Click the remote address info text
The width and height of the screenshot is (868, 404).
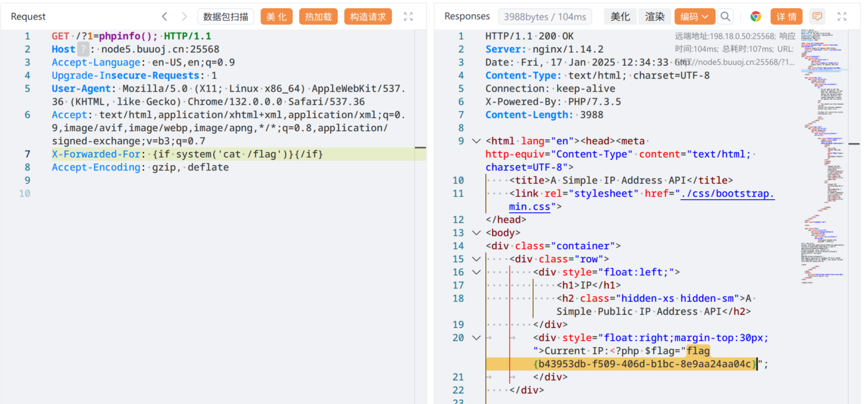(x=735, y=49)
